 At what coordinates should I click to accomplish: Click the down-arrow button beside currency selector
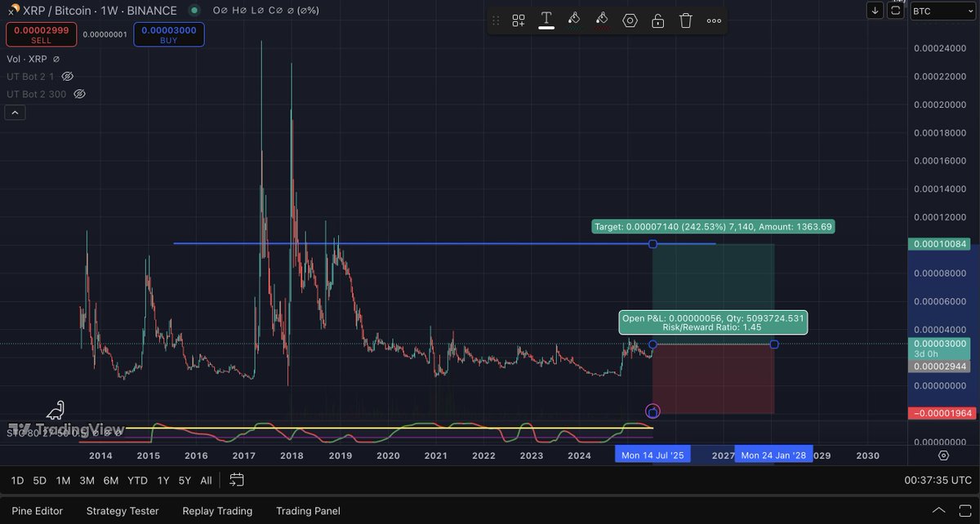click(875, 11)
